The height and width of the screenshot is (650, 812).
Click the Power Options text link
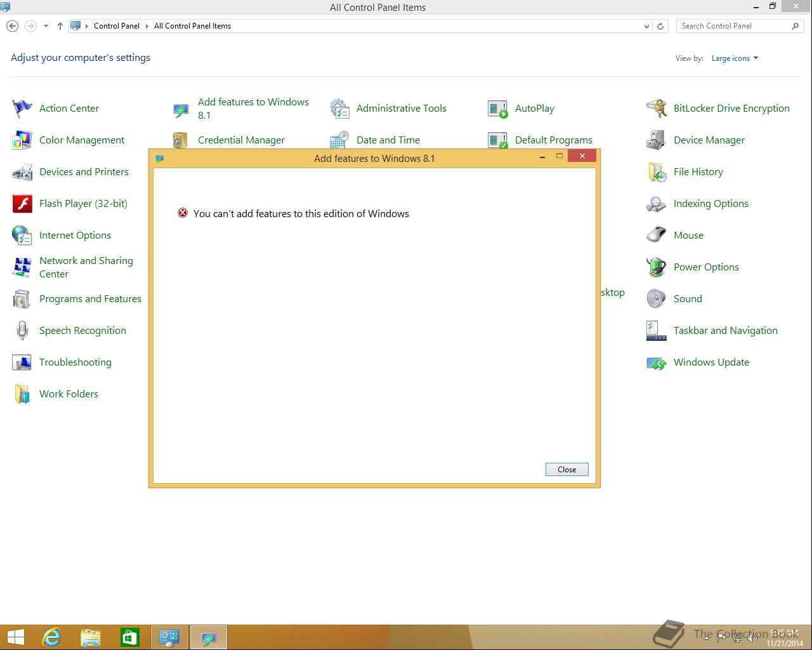point(706,267)
